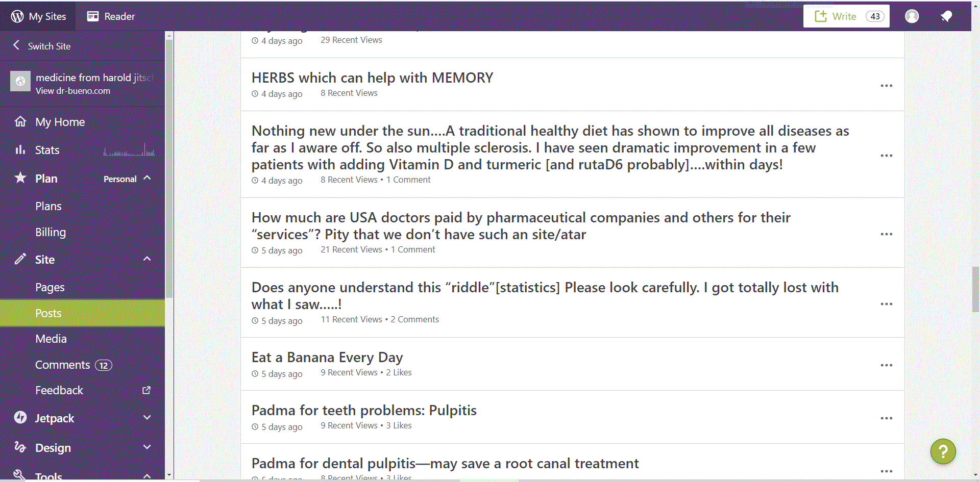Open Comments in the sidebar
The height and width of the screenshot is (482, 980).
(x=62, y=365)
